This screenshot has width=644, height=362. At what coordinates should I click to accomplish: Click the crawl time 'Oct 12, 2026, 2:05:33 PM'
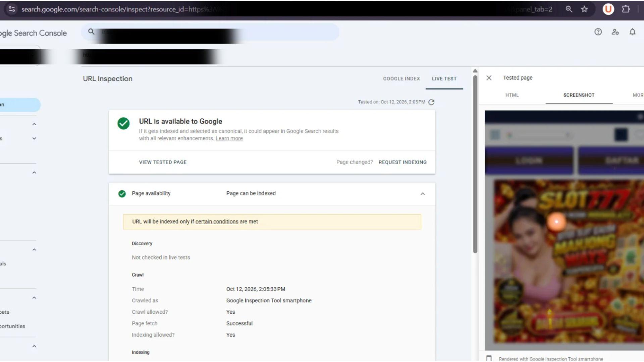[x=256, y=289]
